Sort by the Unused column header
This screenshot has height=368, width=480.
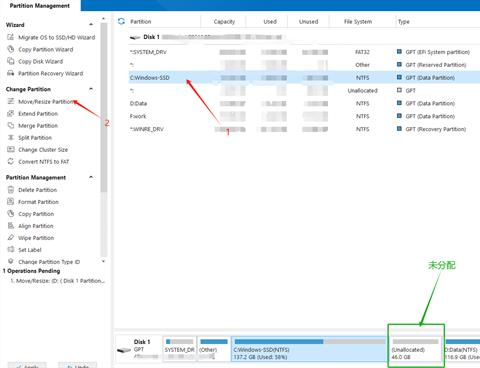point(308,22)
